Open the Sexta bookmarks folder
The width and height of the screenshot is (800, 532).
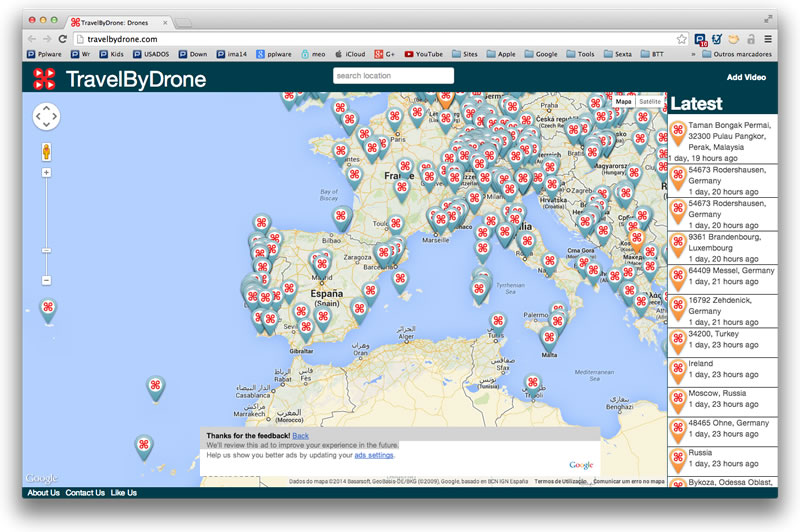[x=617, y=54]
